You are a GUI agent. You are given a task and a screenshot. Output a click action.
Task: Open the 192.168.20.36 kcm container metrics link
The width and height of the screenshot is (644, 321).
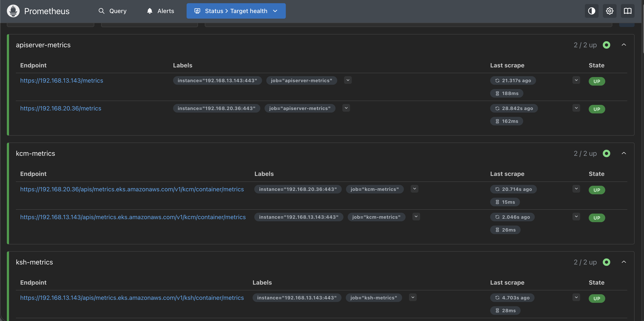[132, 189]
